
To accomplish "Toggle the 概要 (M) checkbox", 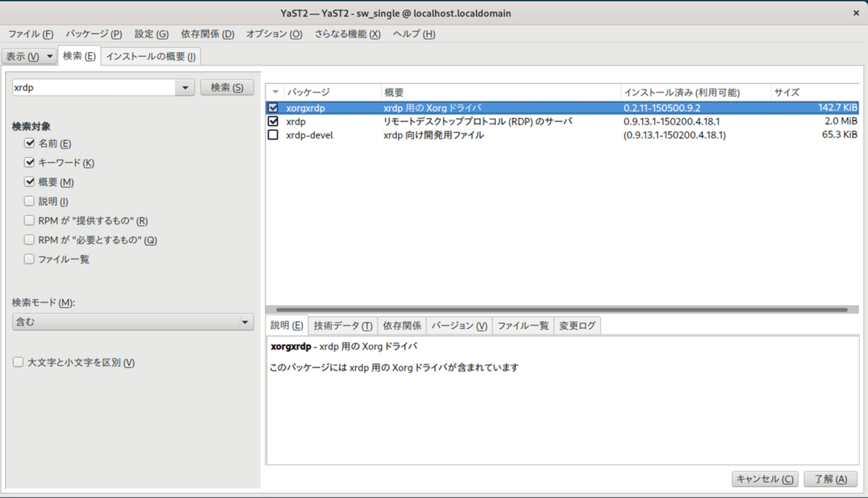I will coord(30,182).
